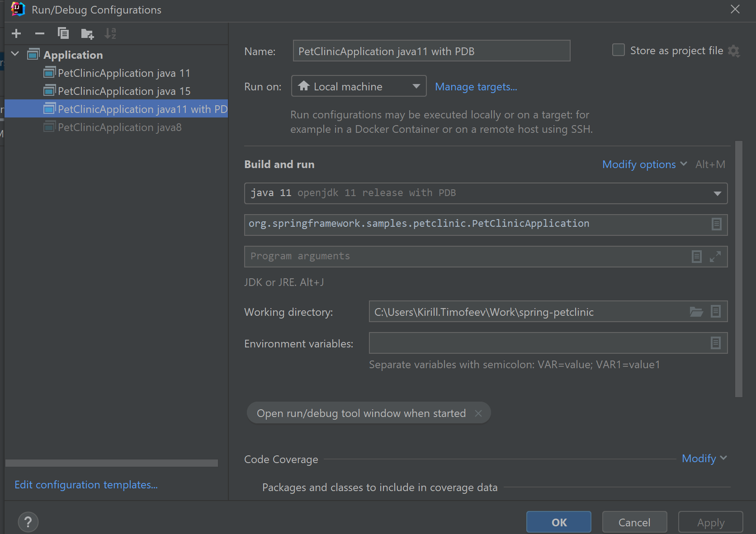This screenshot has height=534, width=756.
Task: Add new configuration with plus icon
Action: click(16, 33)
